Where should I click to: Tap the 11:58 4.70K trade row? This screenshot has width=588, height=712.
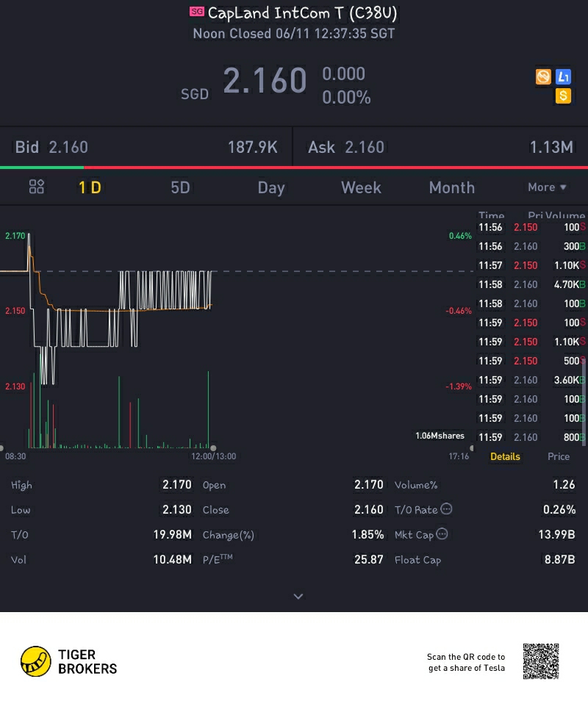point(531,284)
